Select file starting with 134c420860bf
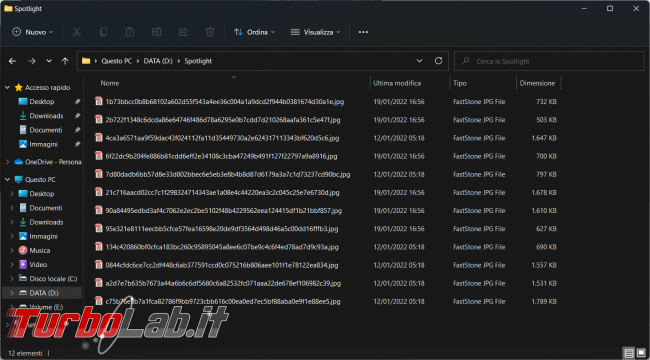The image size is (650, 360). point(222,247)
